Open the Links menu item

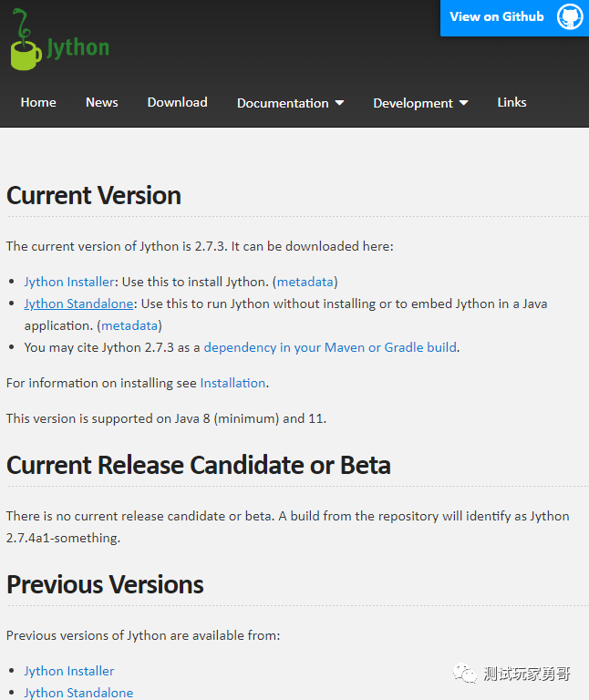coord(511,102)
